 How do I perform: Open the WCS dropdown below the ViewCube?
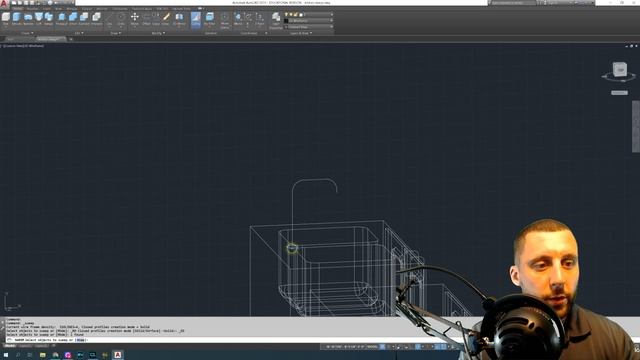[x=619, y=93]
